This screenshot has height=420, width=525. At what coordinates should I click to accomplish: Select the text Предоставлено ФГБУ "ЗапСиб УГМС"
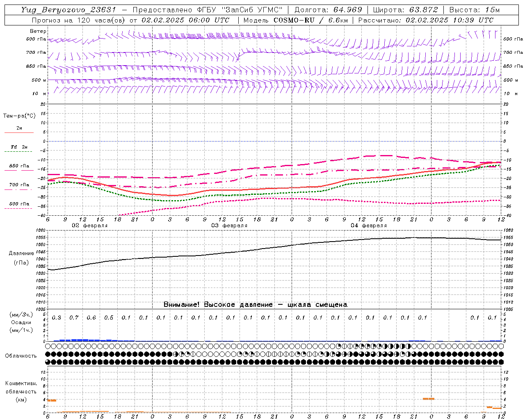click(208, 10)
